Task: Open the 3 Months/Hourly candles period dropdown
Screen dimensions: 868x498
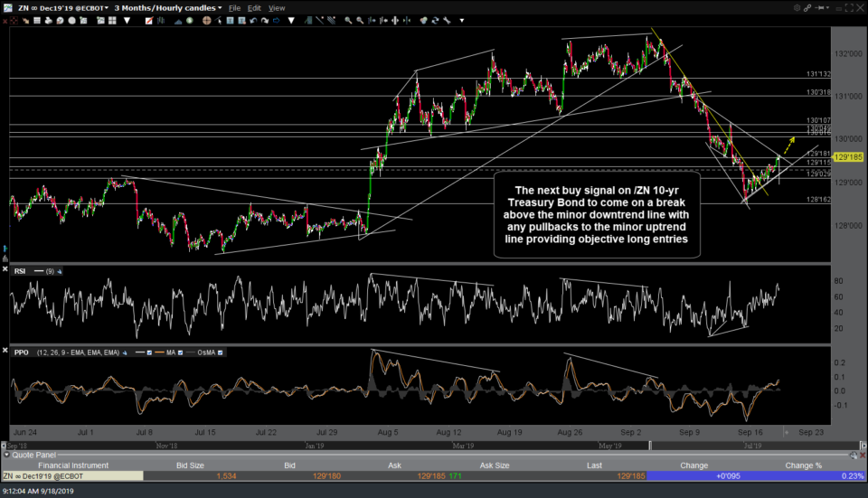Action: pos(168,8)
